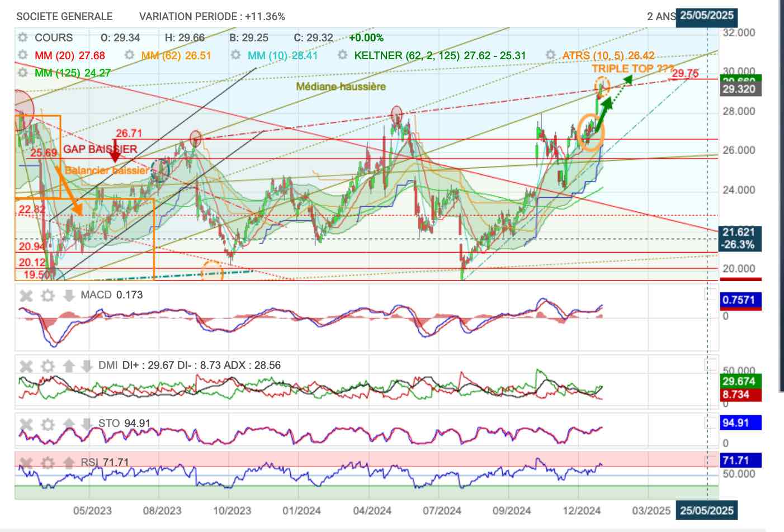Click the GAP BAISSIER annotation
This screenshot has width=784, height=532.
tap(100, 149)
